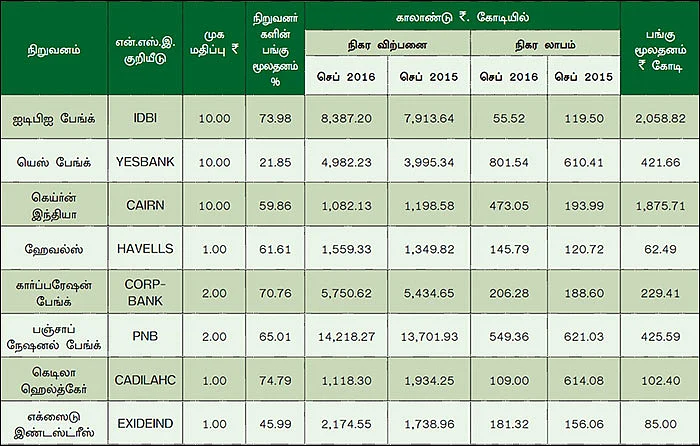Click the value 2,174.55
Screen dimensions: 700x446
point(346,424)
